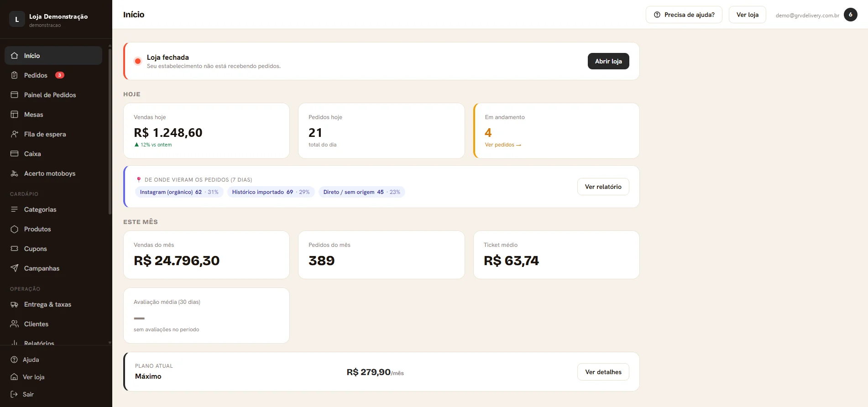Click the Ver loja store icon in sidebar
The width and height of the screenshot is (868, 407).
click(14, 377)
